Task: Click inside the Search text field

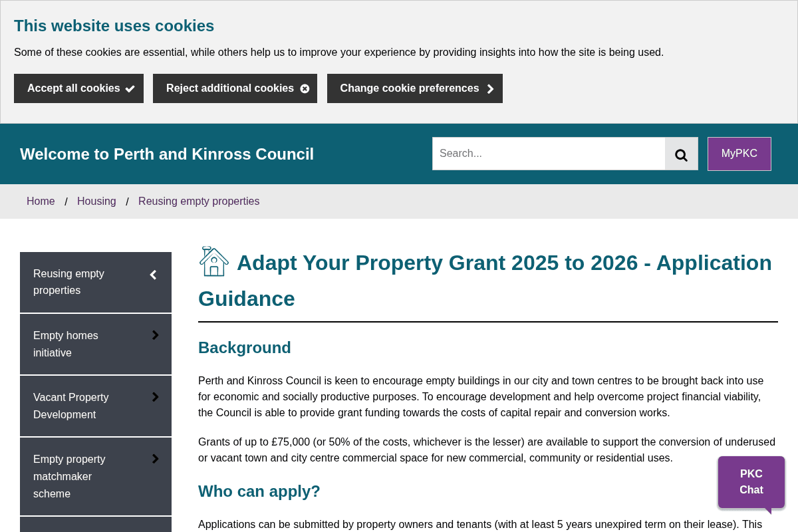Action: 549,154
